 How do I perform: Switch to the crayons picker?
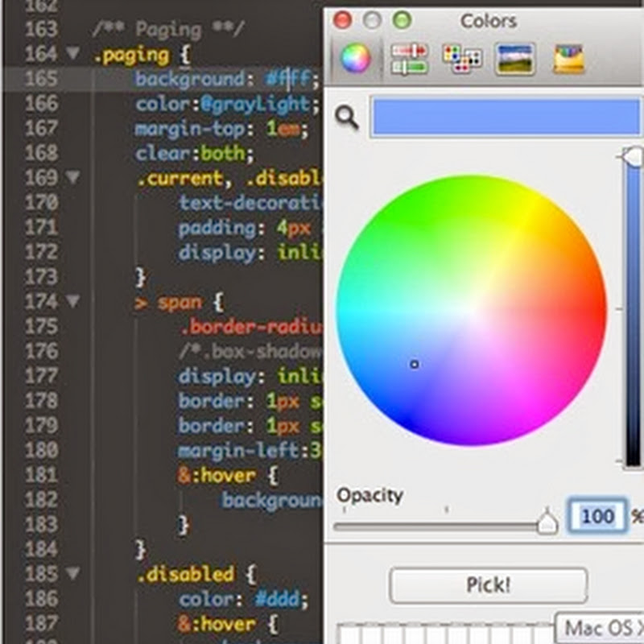coord(569,59)
